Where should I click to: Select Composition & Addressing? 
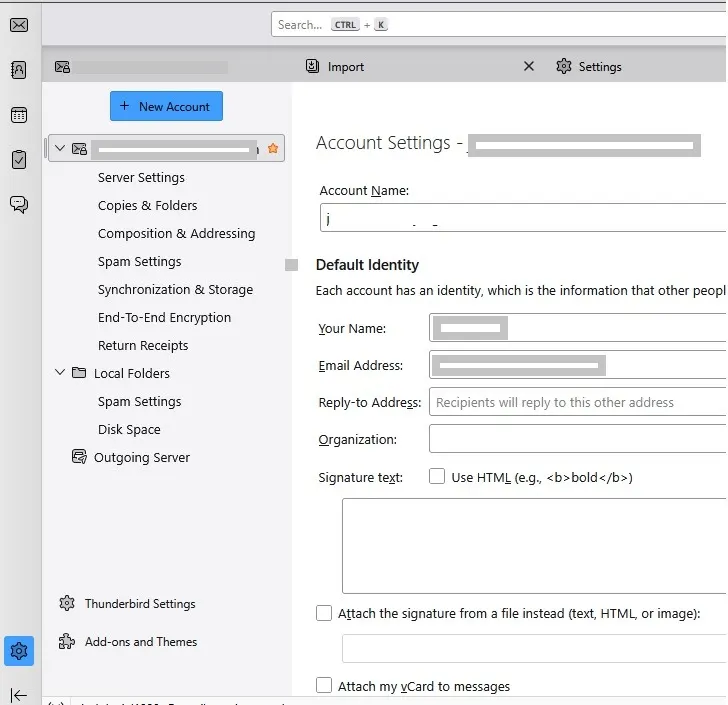pyautogui.click(x=176, y=233)
